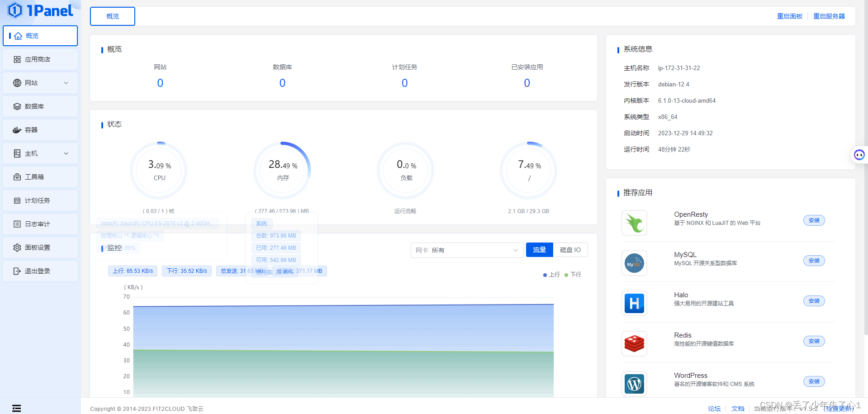This screenshot has width=868, height=414.
Task: Click the 重启面板 link
Action: point(790,16)
